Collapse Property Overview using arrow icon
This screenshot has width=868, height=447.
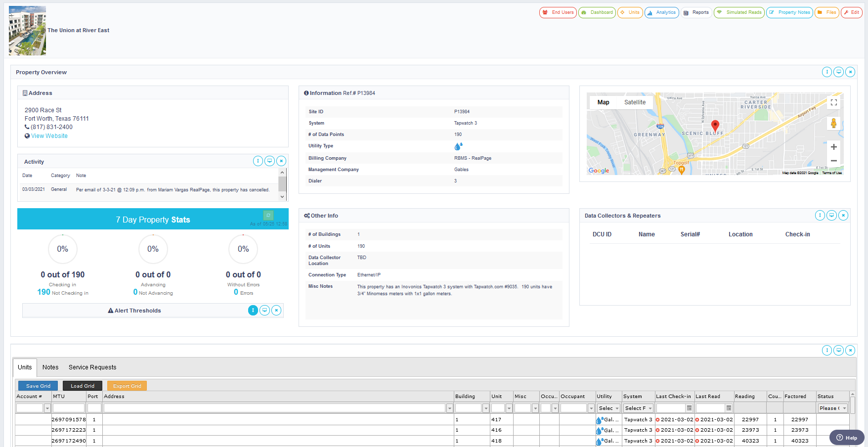[x=827, y=72]
